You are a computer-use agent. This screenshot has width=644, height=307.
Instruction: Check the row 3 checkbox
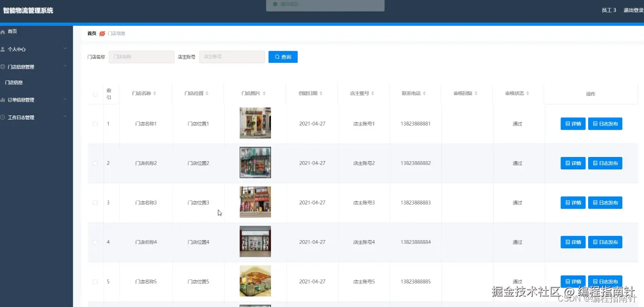(95, 203)
